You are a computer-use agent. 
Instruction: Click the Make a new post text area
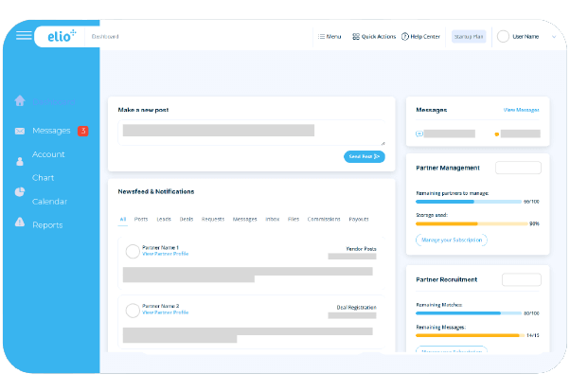(x=251, y=133)
